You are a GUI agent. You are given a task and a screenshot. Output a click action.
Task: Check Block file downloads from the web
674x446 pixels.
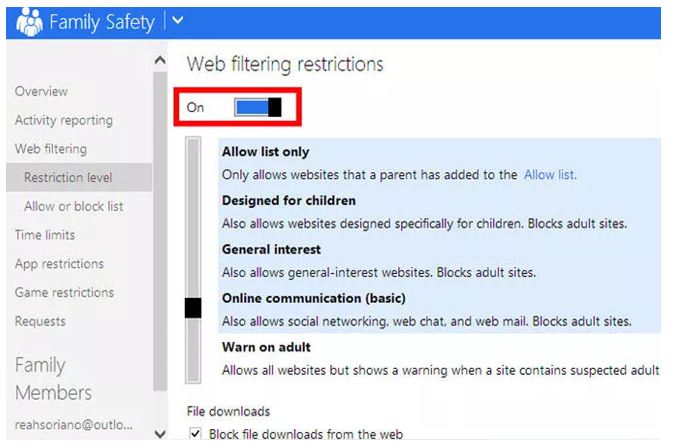click(x=195, y=434)
